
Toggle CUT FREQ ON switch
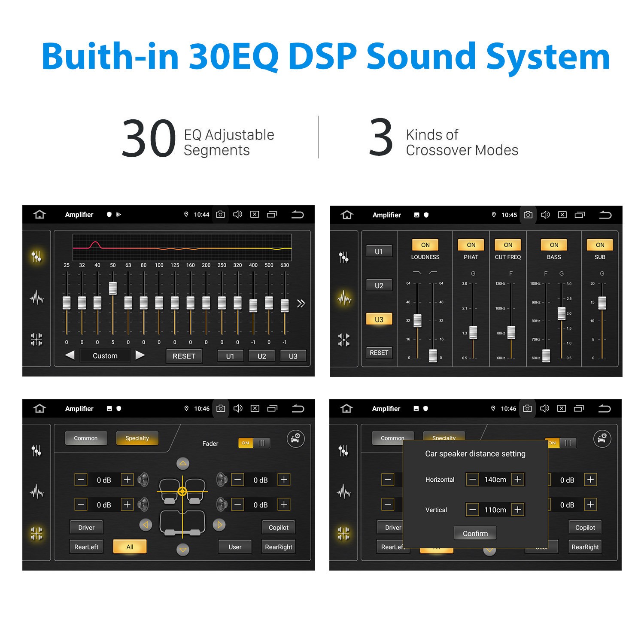[x=508, y=245]
